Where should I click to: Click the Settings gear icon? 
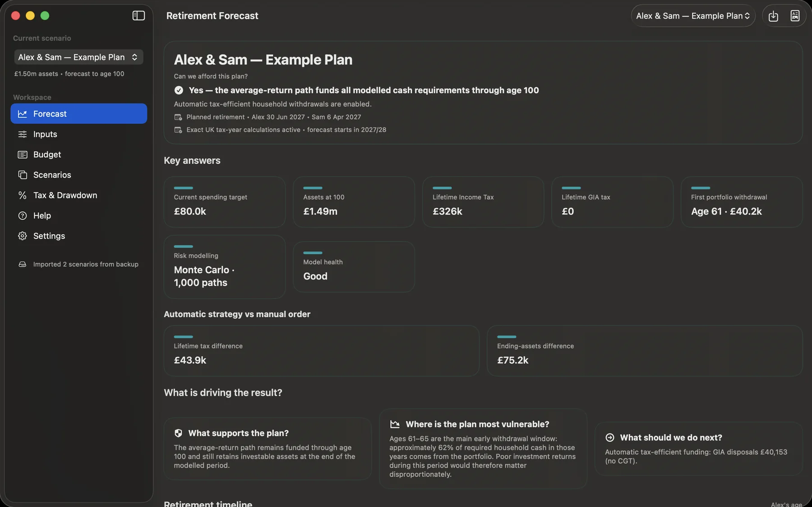pyautogui.click(x=23, y=236)
